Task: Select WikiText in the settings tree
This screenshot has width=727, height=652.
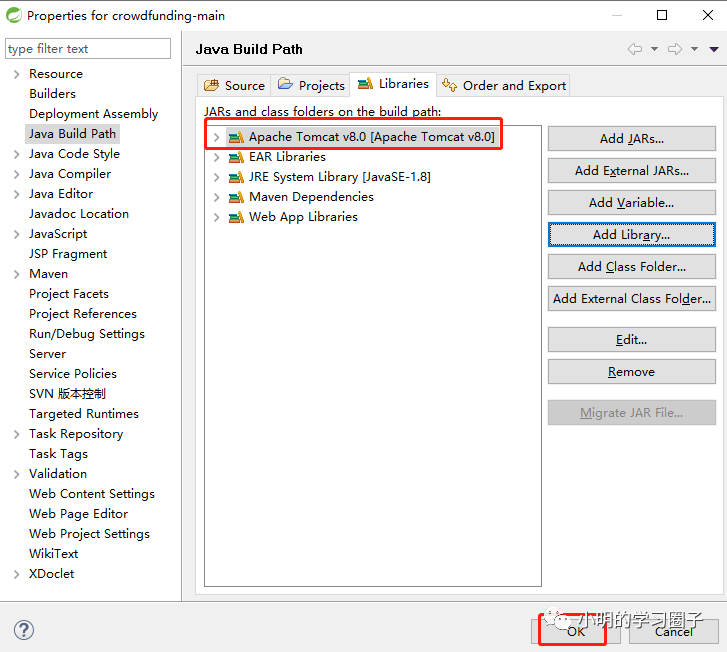Action: pyautogui.click(x=53, y=554)
